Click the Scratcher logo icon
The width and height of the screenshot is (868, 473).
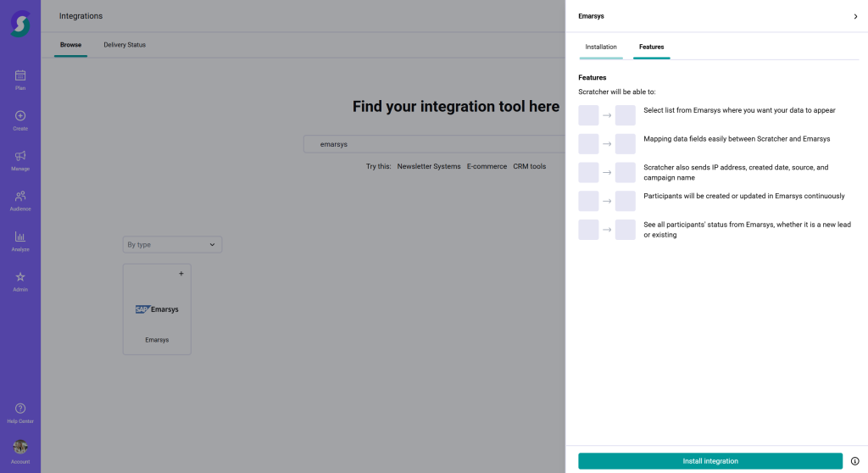20,24
